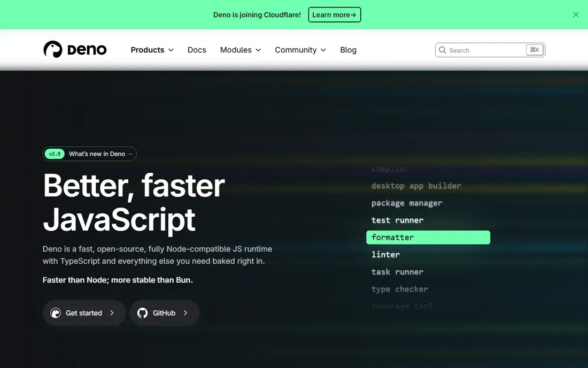Click the 'compiler' item in feature list
588x368 pixels.
pyautogui.click(x=390, y=169)
